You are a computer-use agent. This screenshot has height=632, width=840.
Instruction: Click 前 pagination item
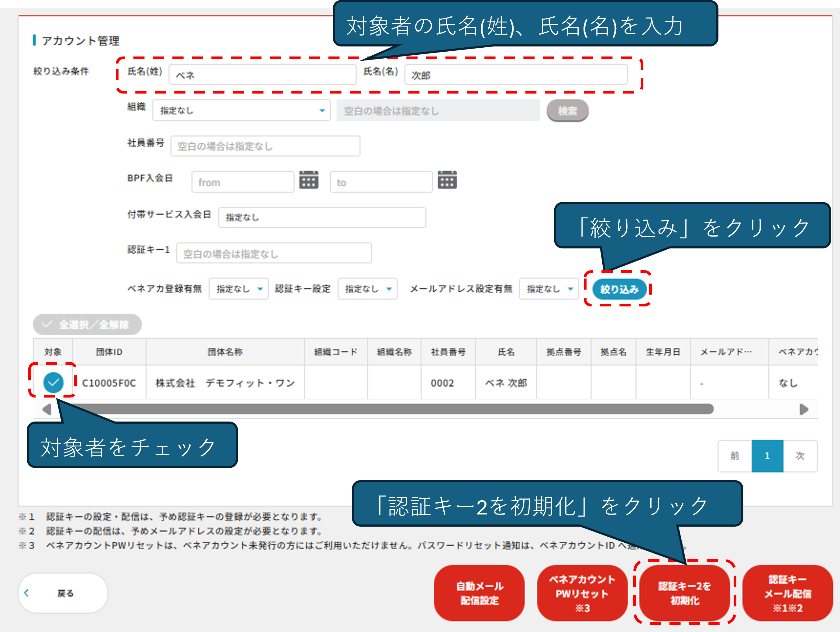click(735, 456)
